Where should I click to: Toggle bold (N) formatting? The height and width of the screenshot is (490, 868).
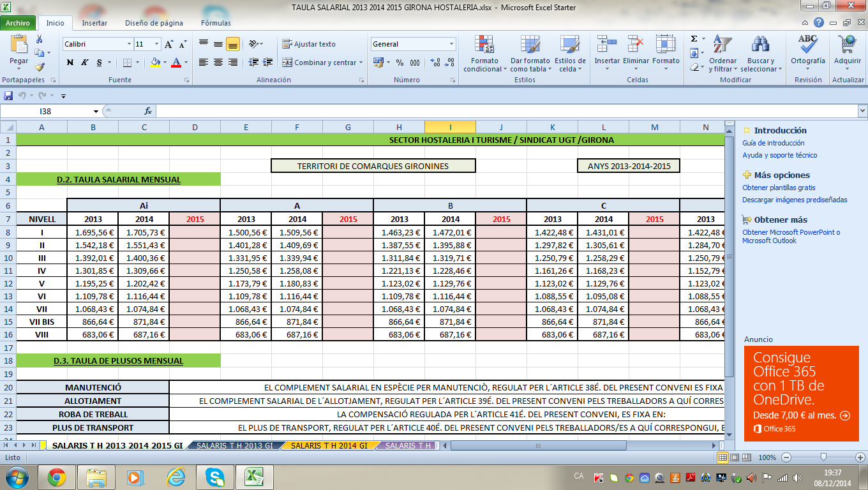70,63
